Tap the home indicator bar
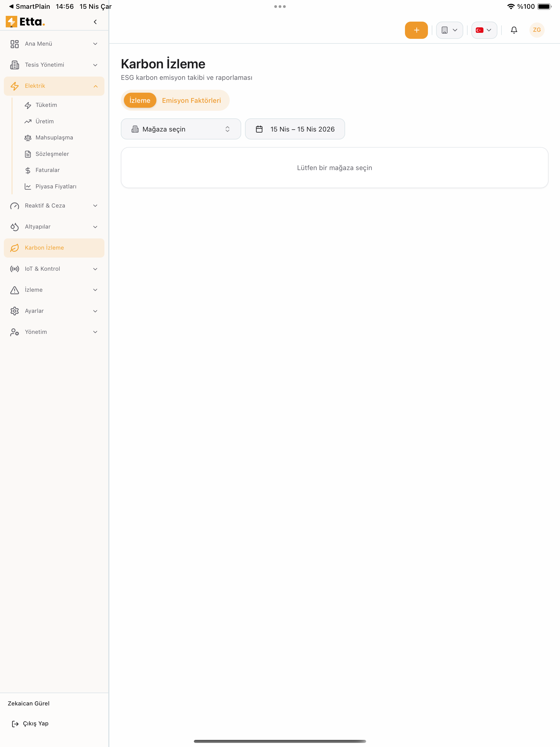560x747 pixels. (280, 741)
